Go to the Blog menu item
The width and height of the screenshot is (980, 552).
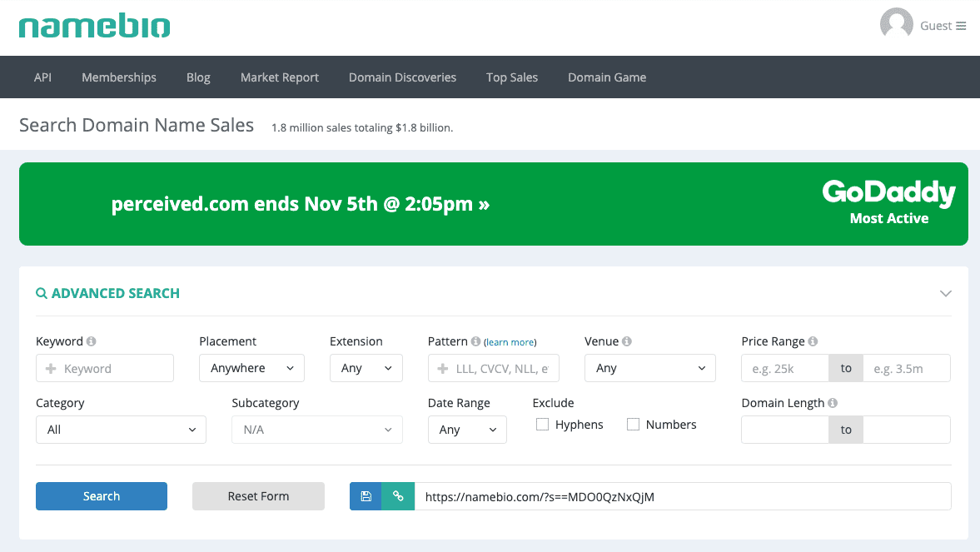coord(198,77)
